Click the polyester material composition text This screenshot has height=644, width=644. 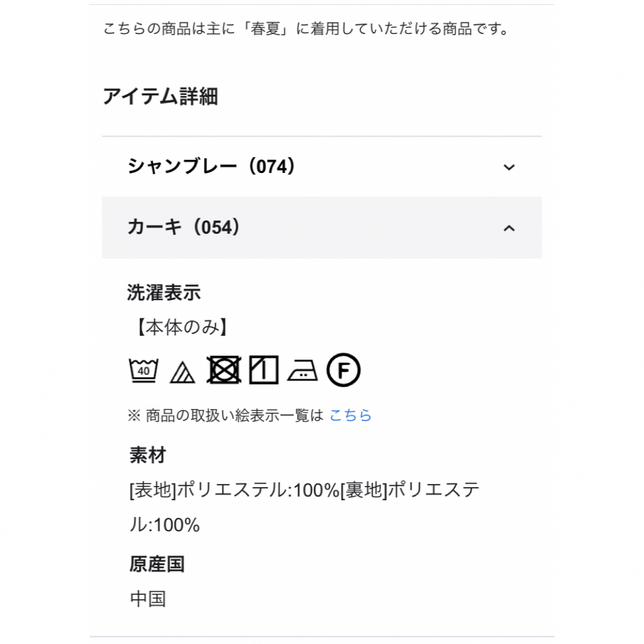tap(304, 507)
